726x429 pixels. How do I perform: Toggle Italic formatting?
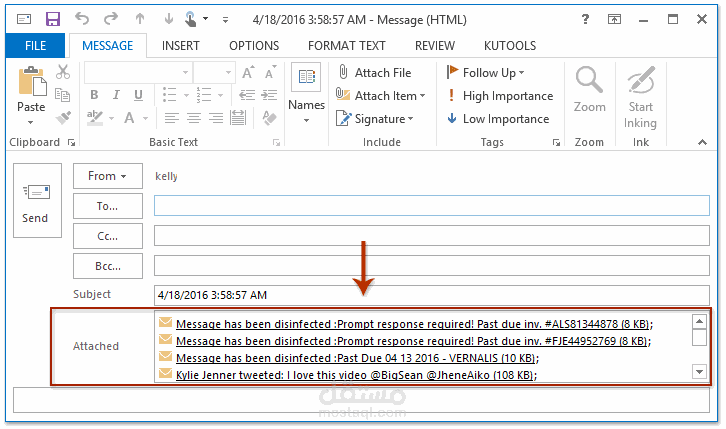[116, 95]
